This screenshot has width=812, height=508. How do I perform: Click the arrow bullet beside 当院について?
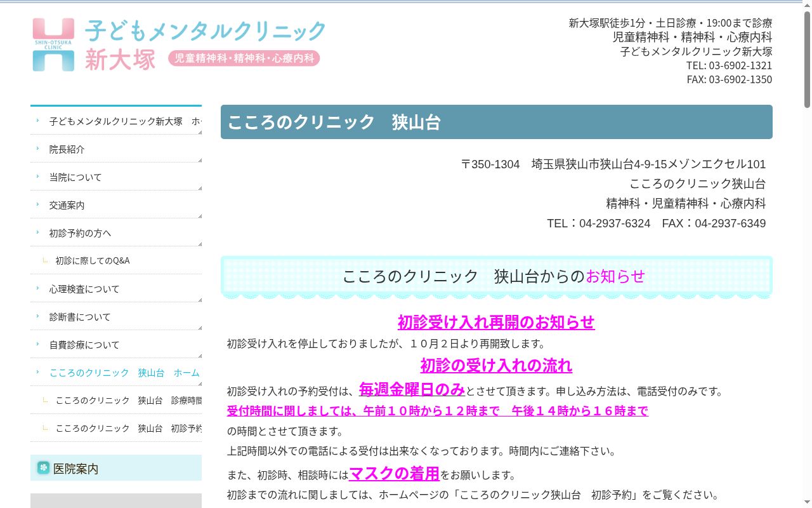pos(38,177)
